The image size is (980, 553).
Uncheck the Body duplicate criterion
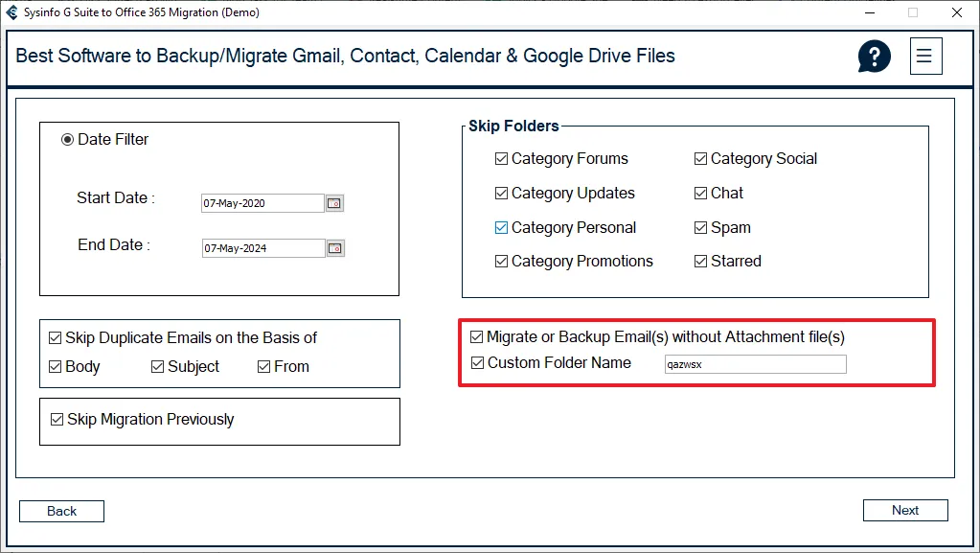point(55,366)
